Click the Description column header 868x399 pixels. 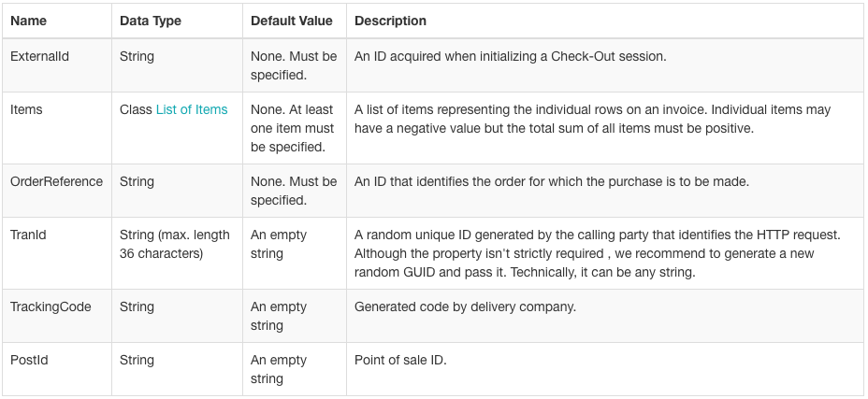[x=390, y=21]
